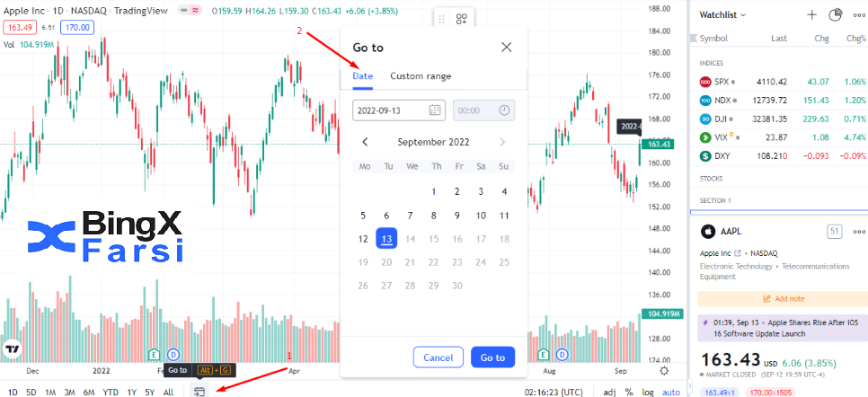Open the layout grid icon above dialog
The image size is (868, 397).
point(462,20)
